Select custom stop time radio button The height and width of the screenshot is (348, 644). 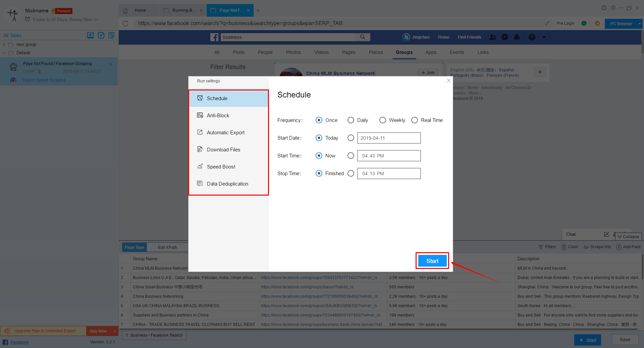(351, 173)
